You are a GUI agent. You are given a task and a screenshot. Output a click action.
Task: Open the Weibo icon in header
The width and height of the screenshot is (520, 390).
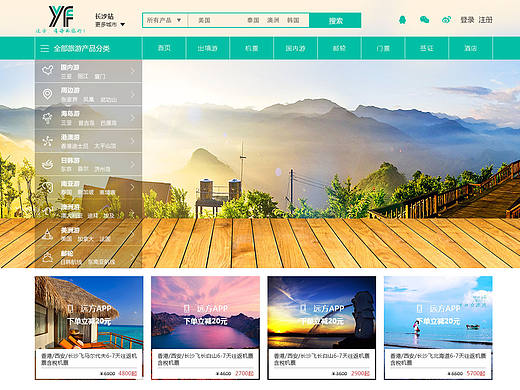[446, 20]
